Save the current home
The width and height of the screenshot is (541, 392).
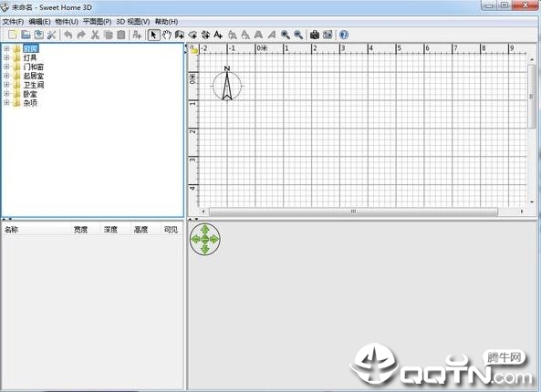click(x=39, y=35)
